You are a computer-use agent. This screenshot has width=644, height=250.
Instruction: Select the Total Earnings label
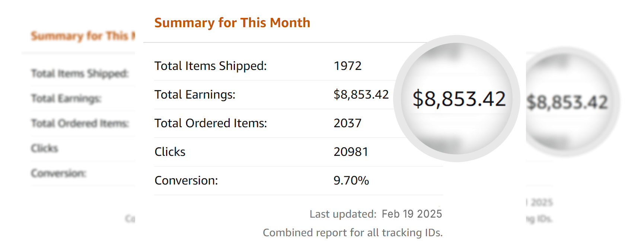coord(195,94)
